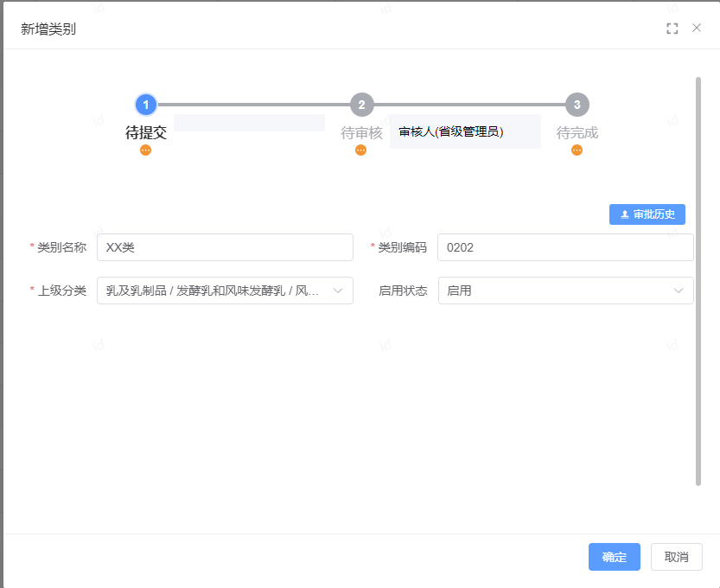Click the 类别编码 input field
The image size is (720, 588).
[565, 247]
